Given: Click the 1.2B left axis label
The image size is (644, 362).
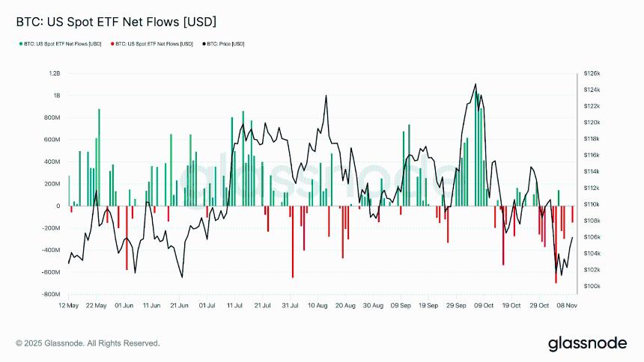Looking at the screenshot, I should (54, 73).
